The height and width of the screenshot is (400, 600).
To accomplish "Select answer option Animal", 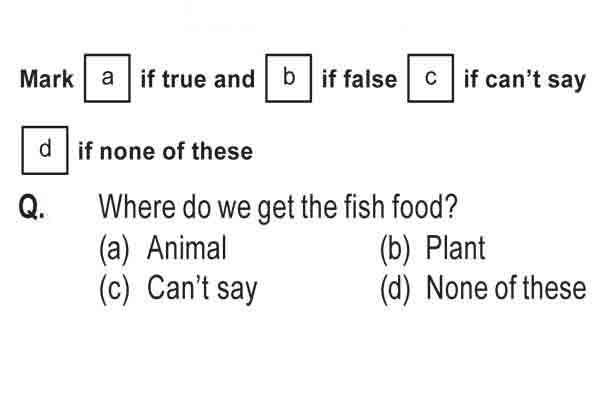I will pos(187,248).
